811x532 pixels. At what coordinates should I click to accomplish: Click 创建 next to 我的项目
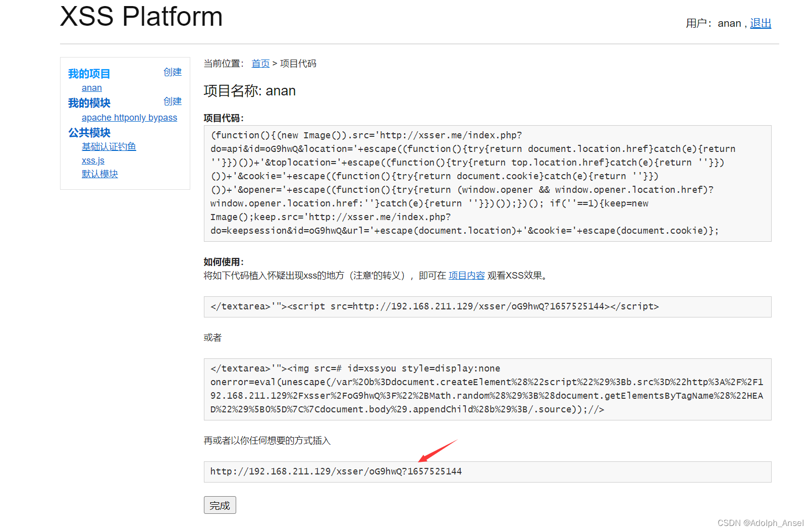point(173,72)
